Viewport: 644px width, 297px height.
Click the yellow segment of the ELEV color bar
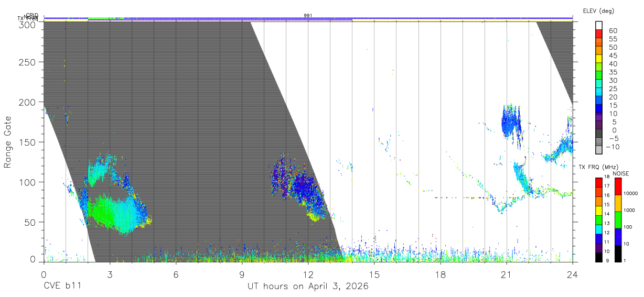598,59
